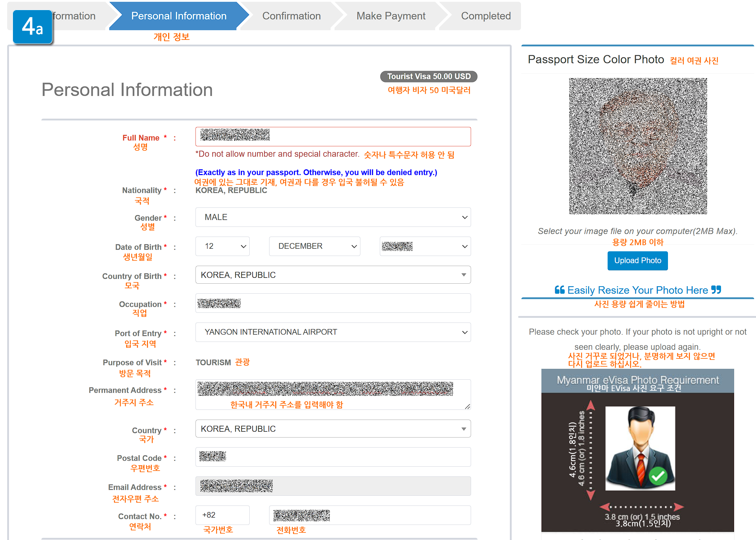Image resolution: width=756 pixels, height=540 pixels.
Task: Expand the Country KOREA, REPUBLIC dropdown
Action: (333, 429)
